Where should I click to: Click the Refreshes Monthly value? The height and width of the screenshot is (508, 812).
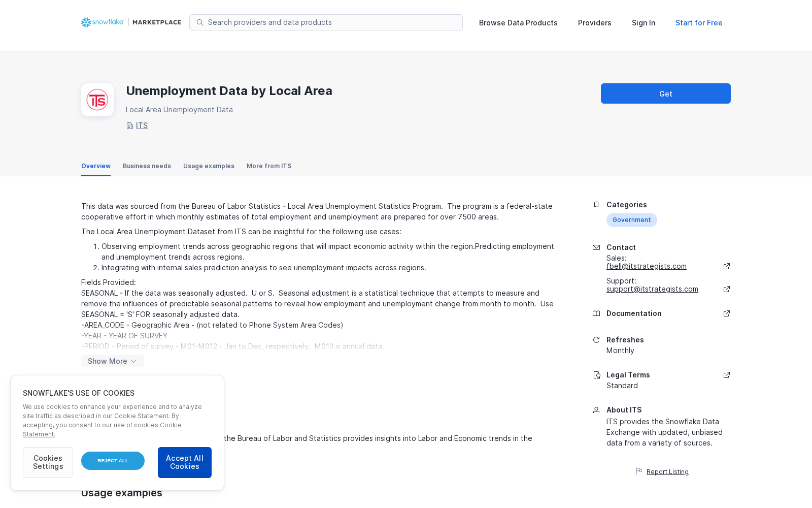pyautogui.click(x=620, y=351)
